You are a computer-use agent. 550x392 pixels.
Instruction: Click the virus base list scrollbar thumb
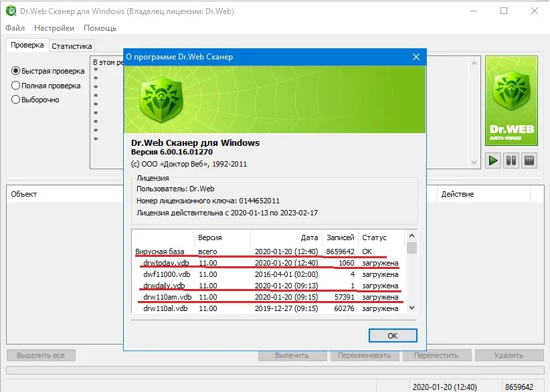[x=412, y=248]
